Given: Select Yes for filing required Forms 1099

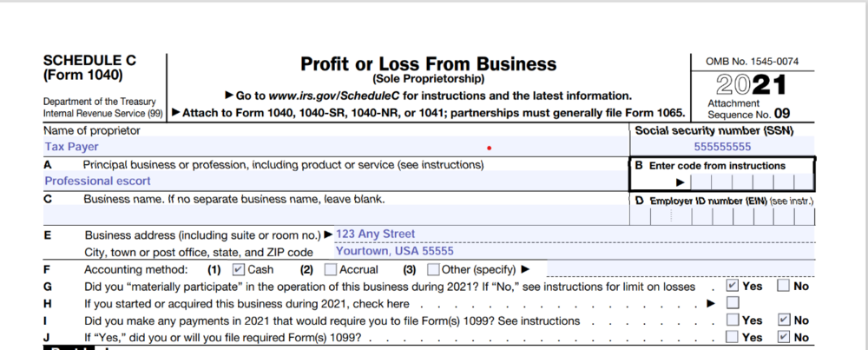Looking at the screenshot, I should coord(733,337).
